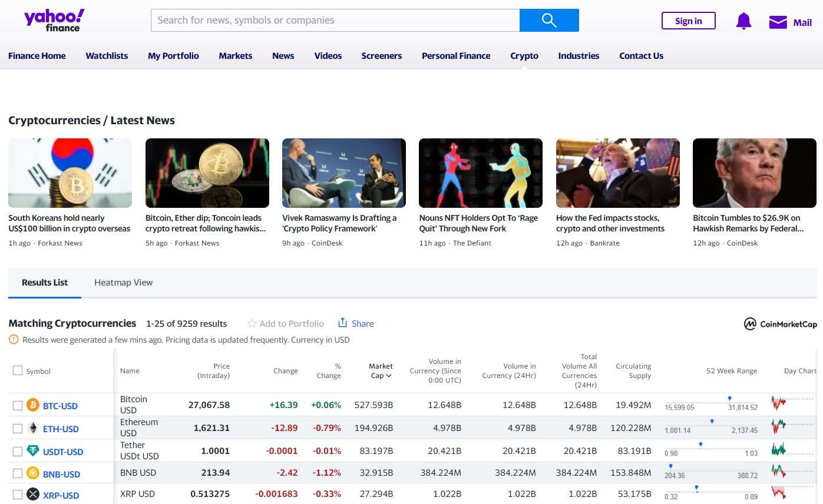Screen dimensions: 823x504
Task: Select the Results List tab
Action: coord(45,283)
